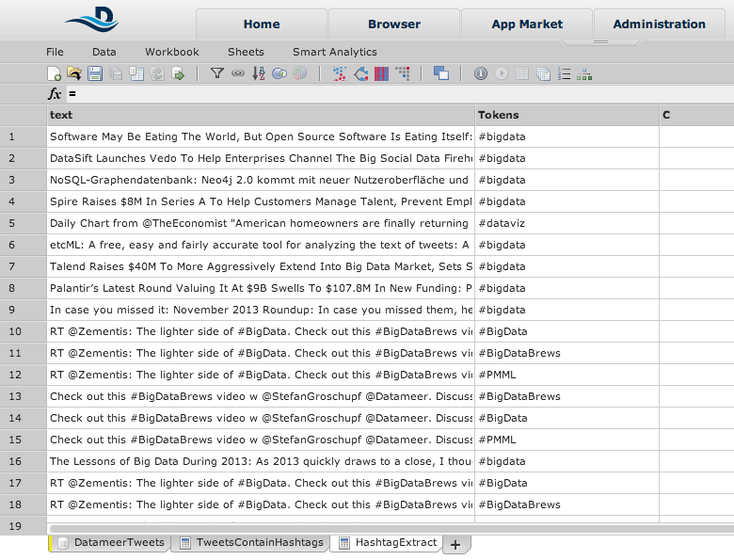Click the Sort A-Z icon
Image resolution: width=734 pixels, height=560 pixels.
click(259, 73)
